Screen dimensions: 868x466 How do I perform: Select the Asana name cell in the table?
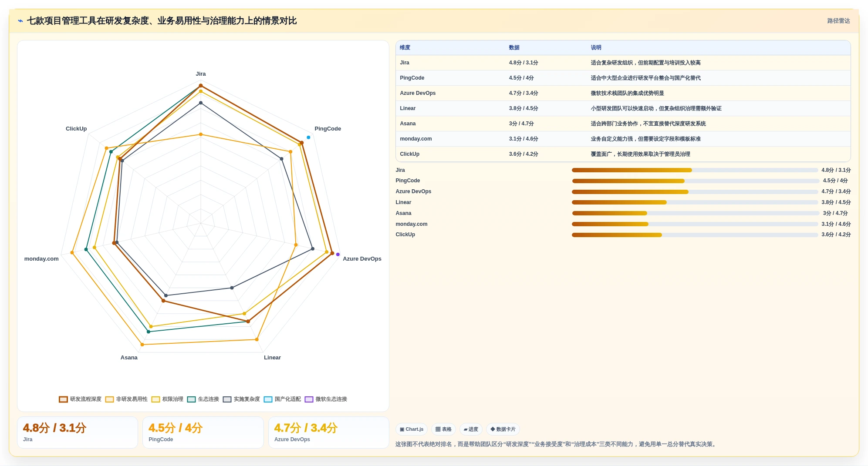click(x=450, y=124)
